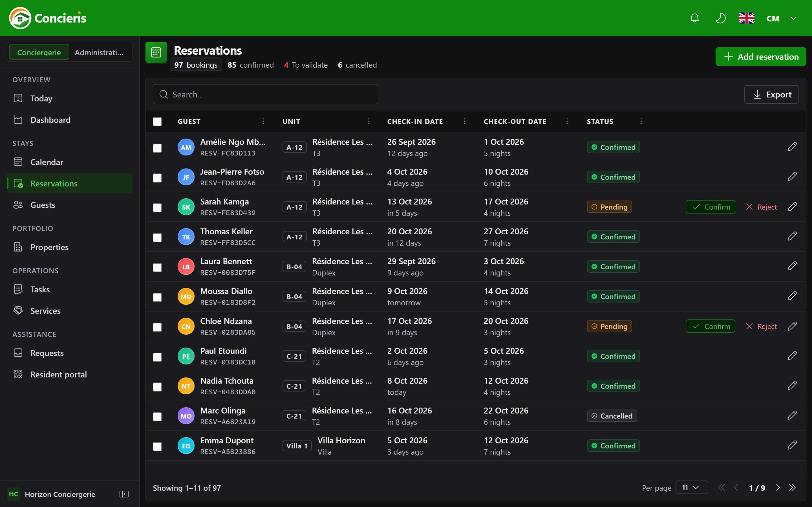Open the Guest column options menu
Viewport: 812px width, 507px height.
(263, 121)
